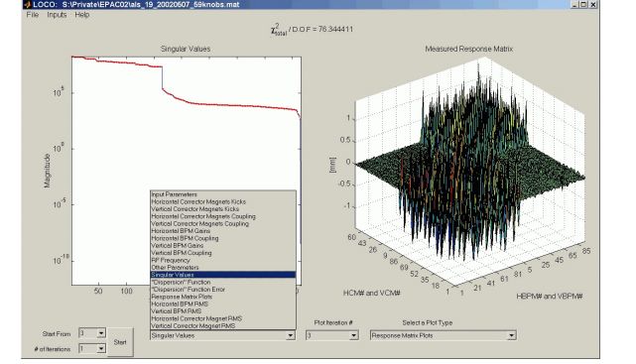Select RF Frequency in the list
Image resolution: width=636 pixels, height=364 pixels.
click(x=222, y=260)
